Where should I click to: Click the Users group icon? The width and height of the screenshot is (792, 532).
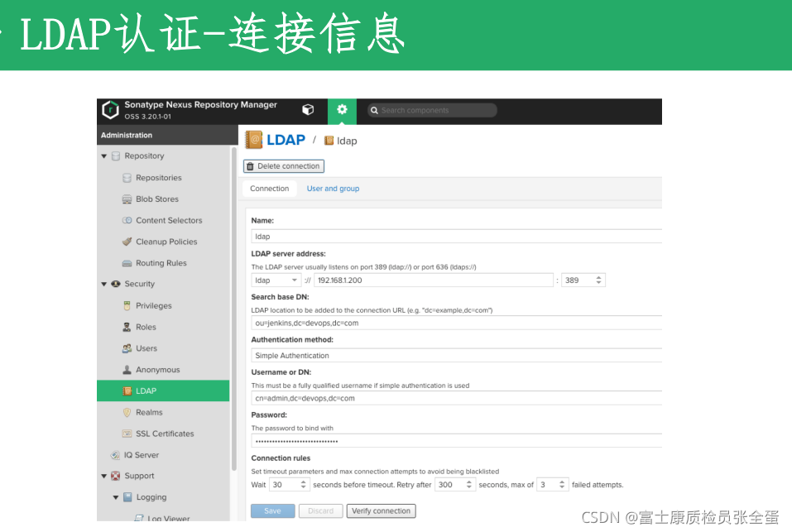pos(127,348)
